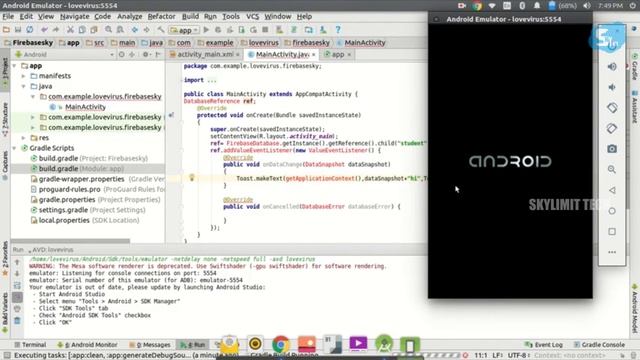Open the Refactor menu

(161, 16)
